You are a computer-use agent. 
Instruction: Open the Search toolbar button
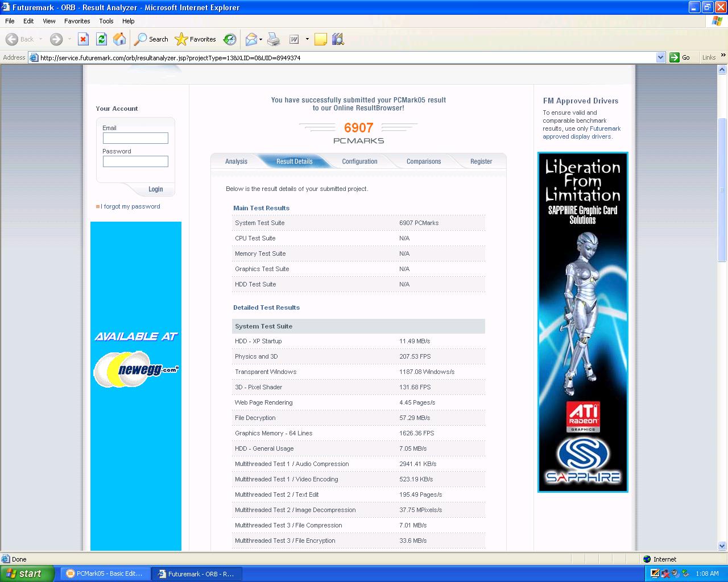point(151,39)
